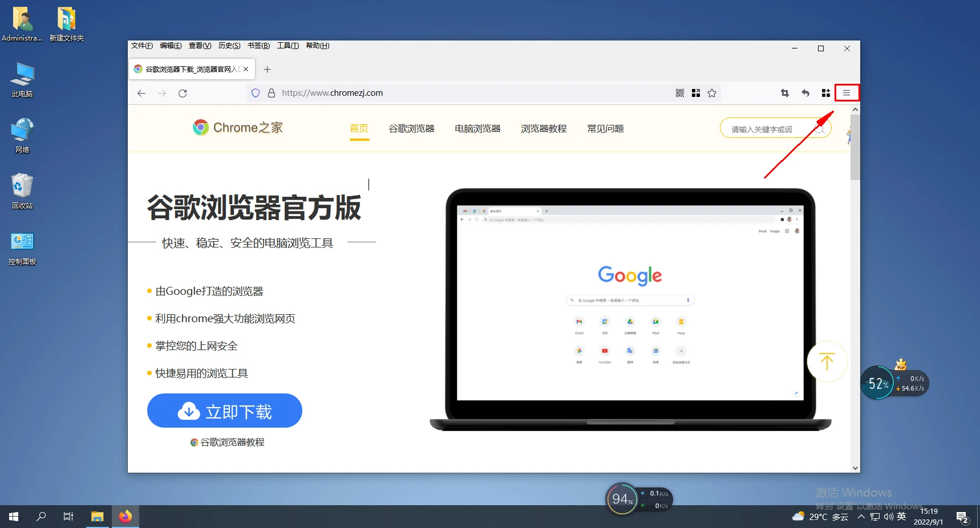Screen dimensions: 980x528
Task: Open 查看(V) menu
Action: [200, 46]
